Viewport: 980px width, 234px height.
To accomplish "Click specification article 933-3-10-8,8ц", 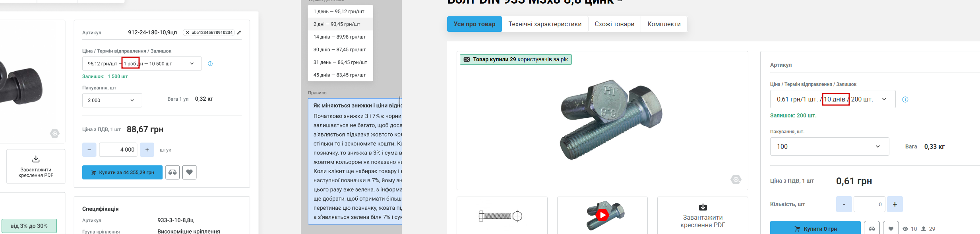I will pyautogui.click(x=176, y=220).
